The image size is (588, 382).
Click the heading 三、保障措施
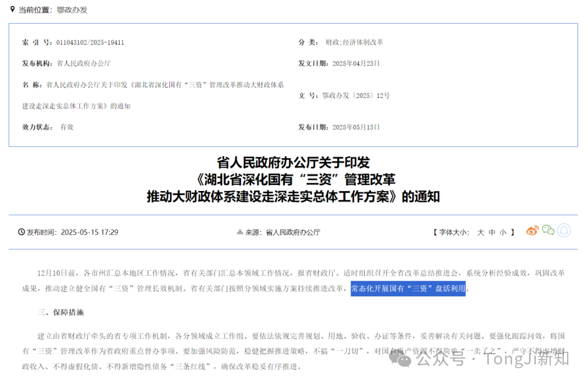(x=61, y=312)
